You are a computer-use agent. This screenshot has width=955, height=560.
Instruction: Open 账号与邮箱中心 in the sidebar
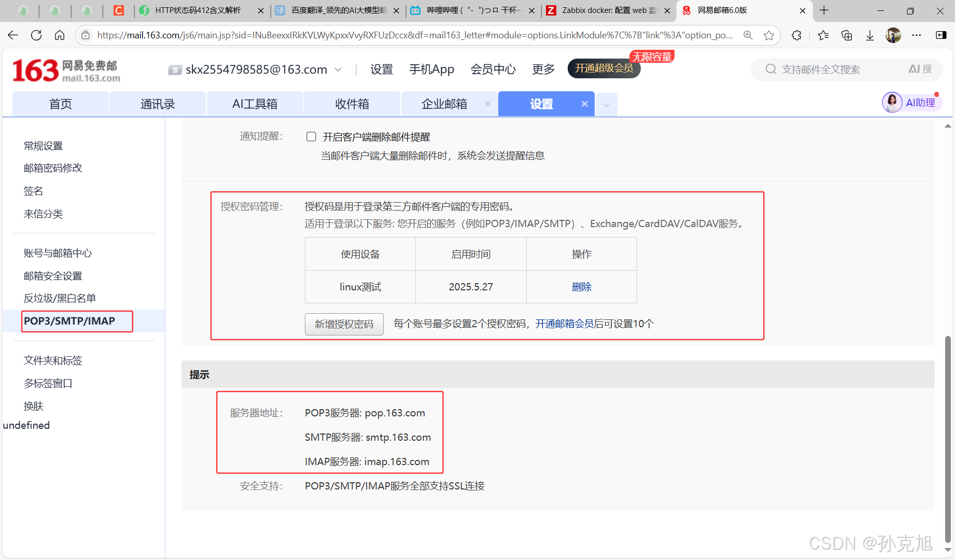58,253
